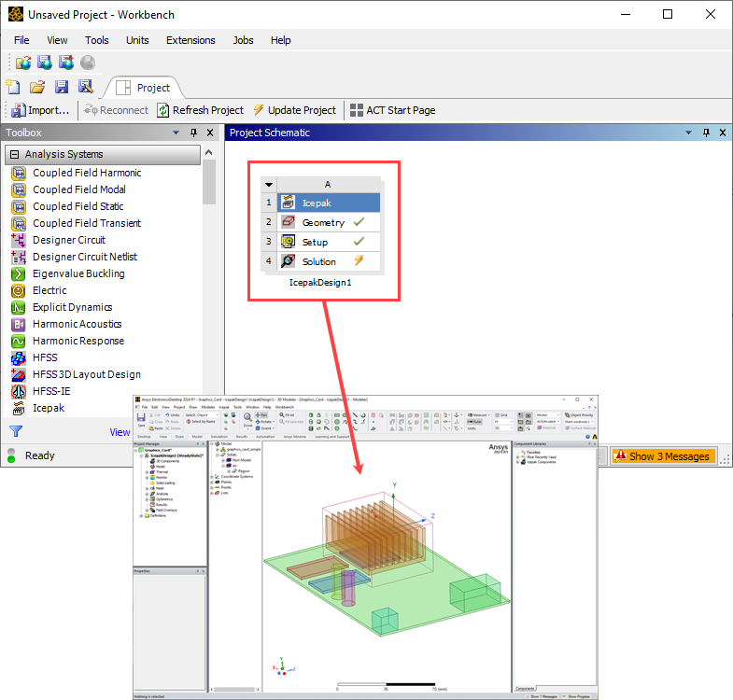Open the Units menu
Screen dimensions: 733x700
tap(137, 40)
